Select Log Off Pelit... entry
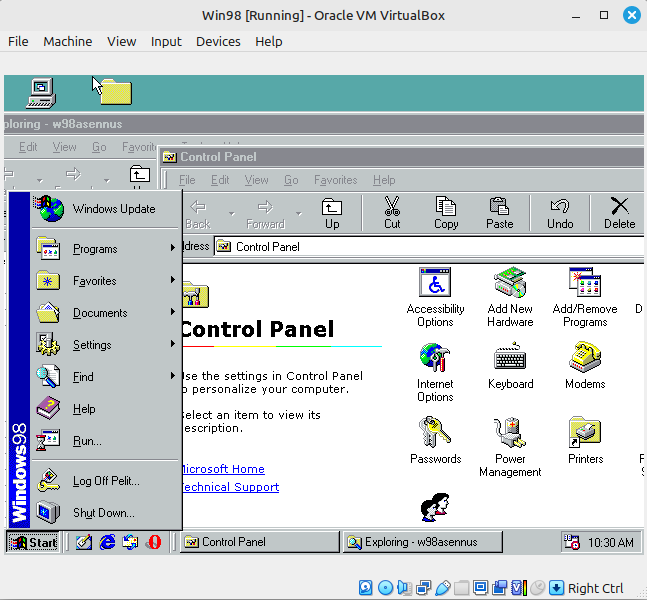 pyautogui.click(x=106, y=481)
